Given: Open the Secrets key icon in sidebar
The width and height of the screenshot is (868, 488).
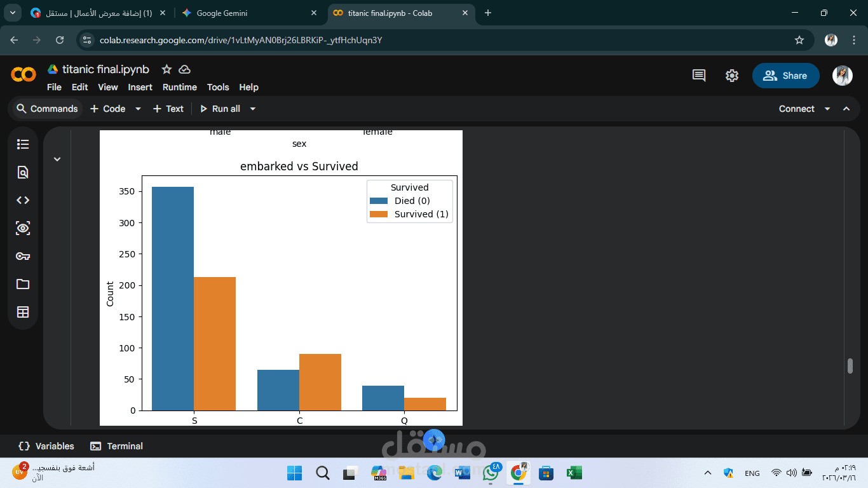Looking at the screenshot, I should (23, 256).
